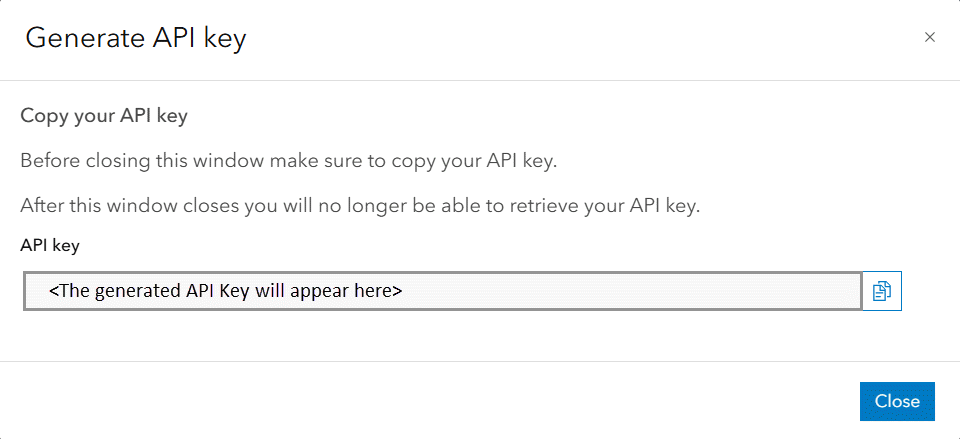The height and width of the screenshot is (439, 960).
Task: Click the X in the dialog header
Action: [929, 38]
